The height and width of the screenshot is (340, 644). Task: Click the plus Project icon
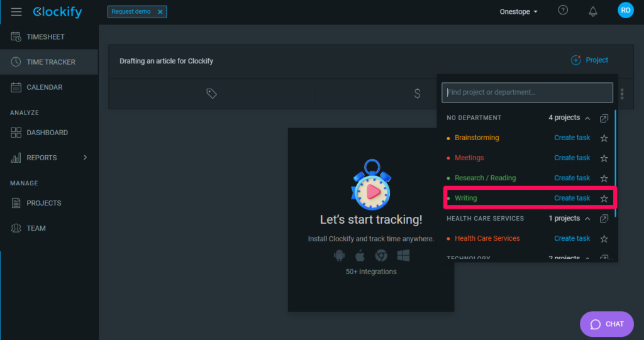(576, 60)
